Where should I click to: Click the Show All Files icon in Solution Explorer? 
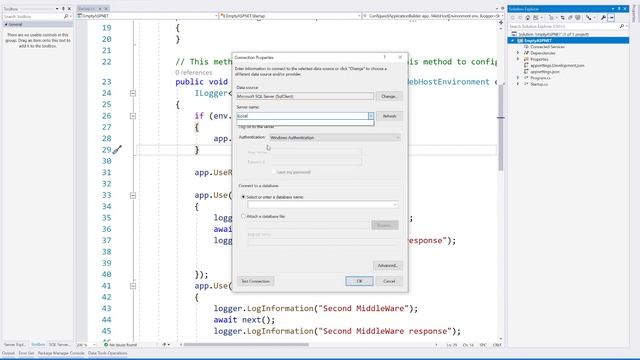click(x=578, y=18)
